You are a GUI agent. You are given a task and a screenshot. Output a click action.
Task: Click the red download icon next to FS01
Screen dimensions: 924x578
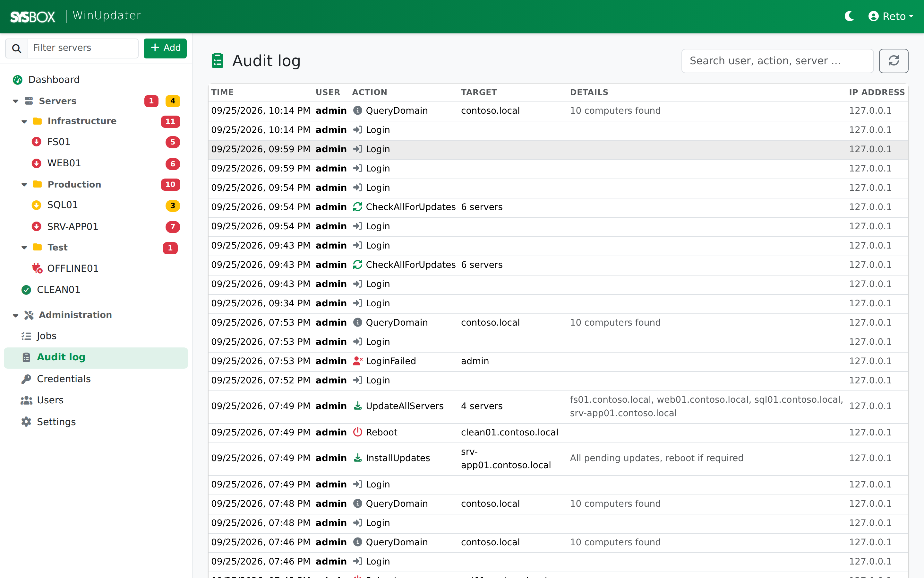click(36, 142)
